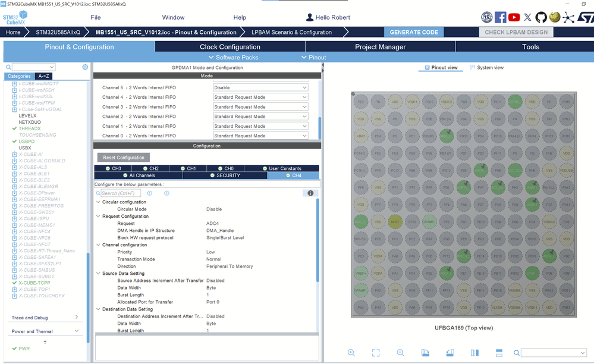Click the ST logo icon
594x364 pixels.
[585, 17]
